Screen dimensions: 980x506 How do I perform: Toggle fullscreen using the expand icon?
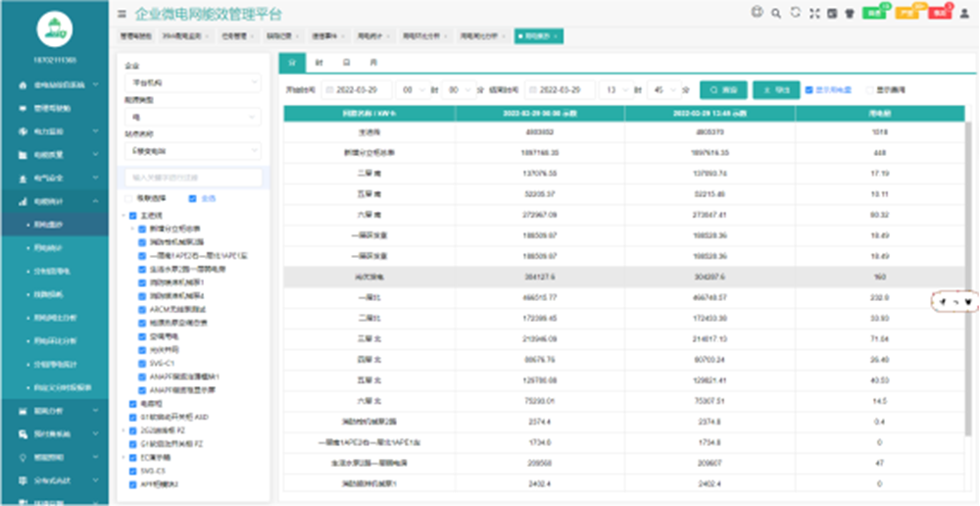click(813, 13)
